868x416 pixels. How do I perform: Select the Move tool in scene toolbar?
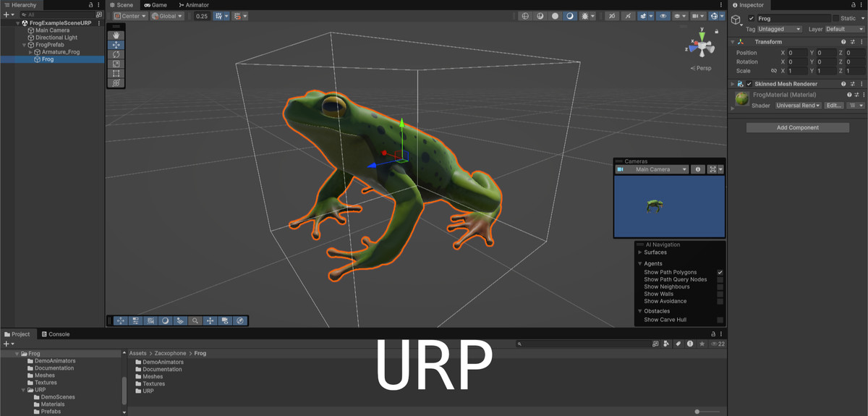tap(116, 45)
